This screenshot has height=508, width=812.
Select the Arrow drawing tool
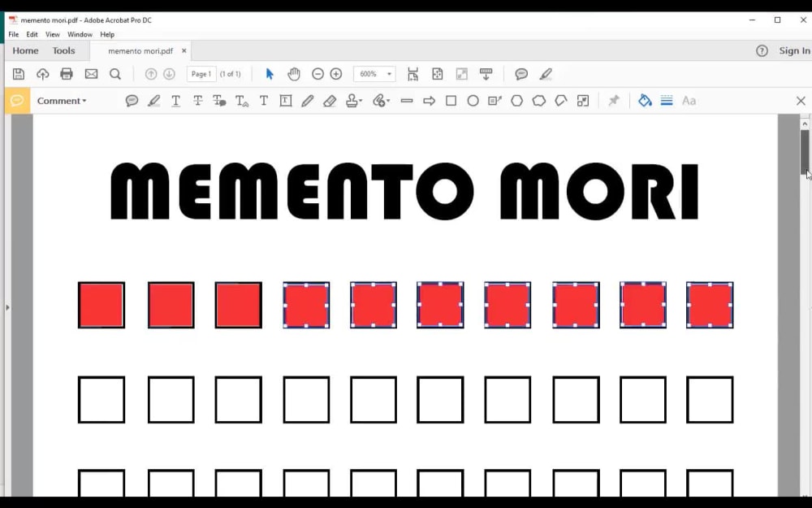point(429,101)
